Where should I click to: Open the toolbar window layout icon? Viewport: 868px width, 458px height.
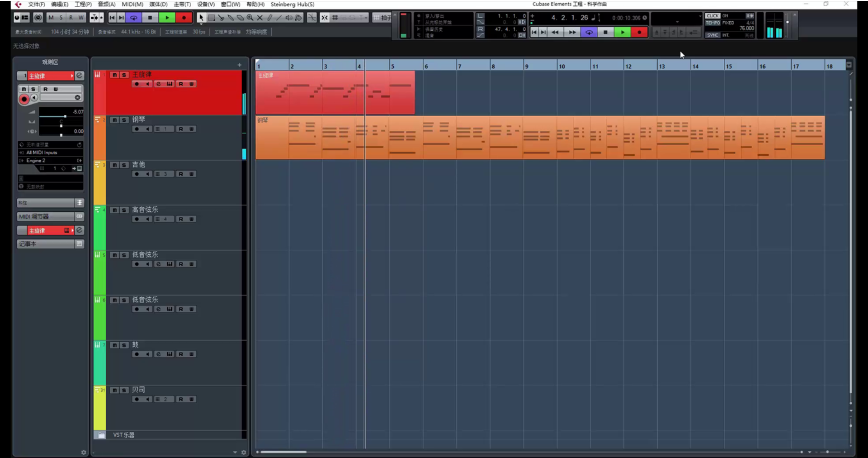[25, 18]
